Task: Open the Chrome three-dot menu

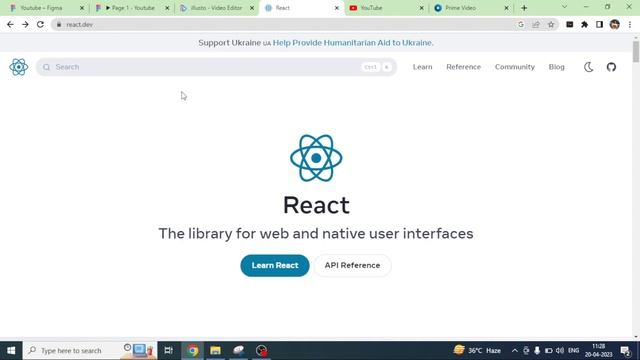Action: click(x=630, y=24)
